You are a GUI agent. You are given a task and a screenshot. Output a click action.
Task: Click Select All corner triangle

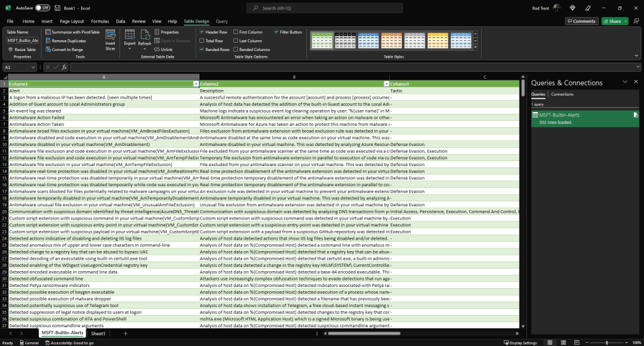[x=5, y=77]
